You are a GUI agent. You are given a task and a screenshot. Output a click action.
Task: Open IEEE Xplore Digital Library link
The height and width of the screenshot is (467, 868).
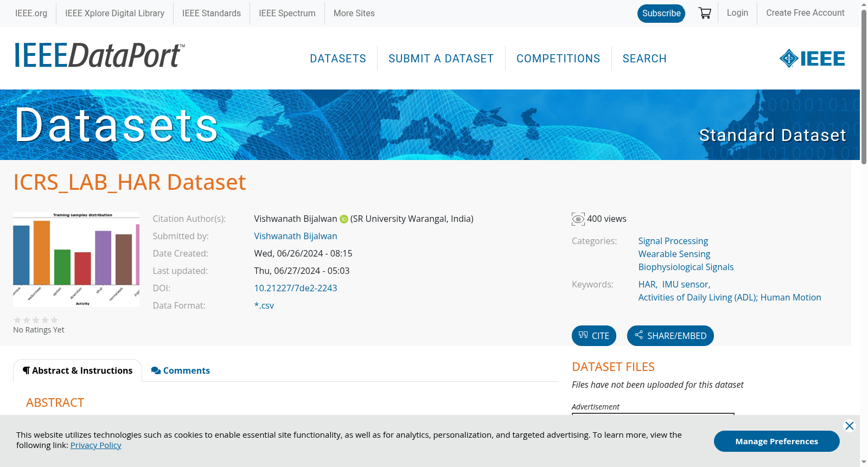114,14
